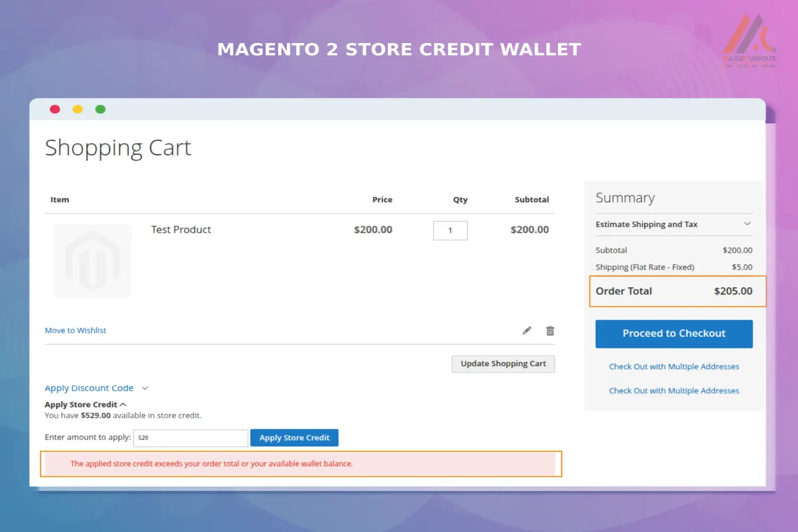Click the Enter amount to apply field
The image size is (798, 532).
(190, 437)
